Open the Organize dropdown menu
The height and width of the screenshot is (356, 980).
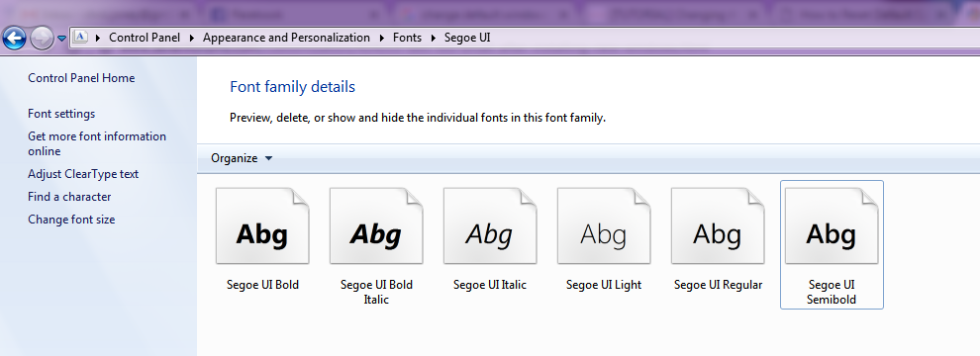click(242, 158)
